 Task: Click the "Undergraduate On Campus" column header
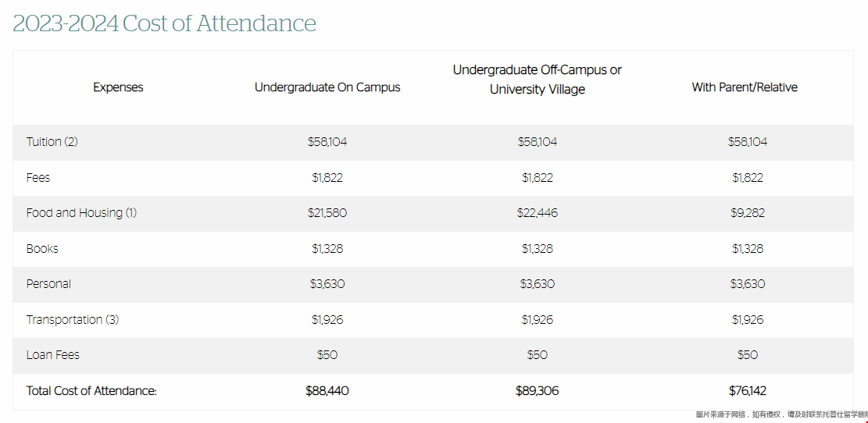(x=327, y=87)
